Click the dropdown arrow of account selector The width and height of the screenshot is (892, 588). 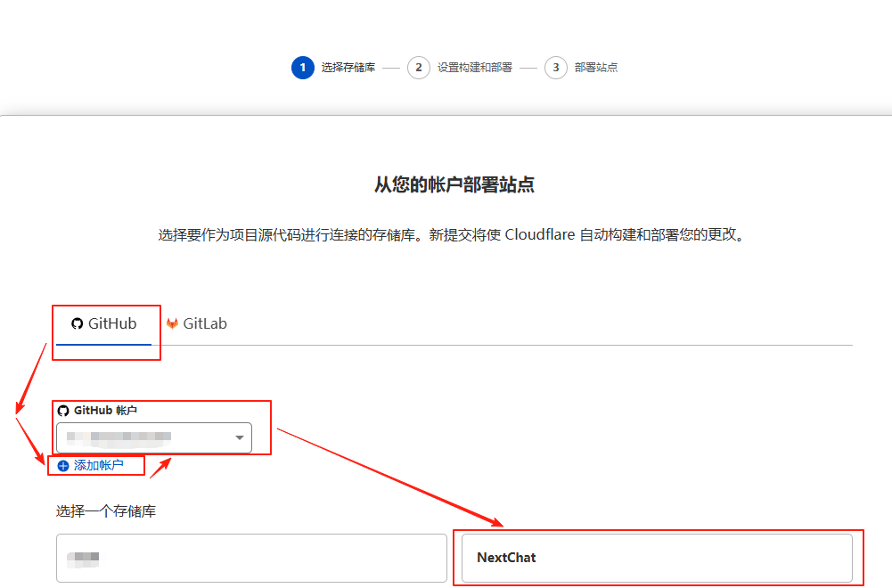point(240,437)
